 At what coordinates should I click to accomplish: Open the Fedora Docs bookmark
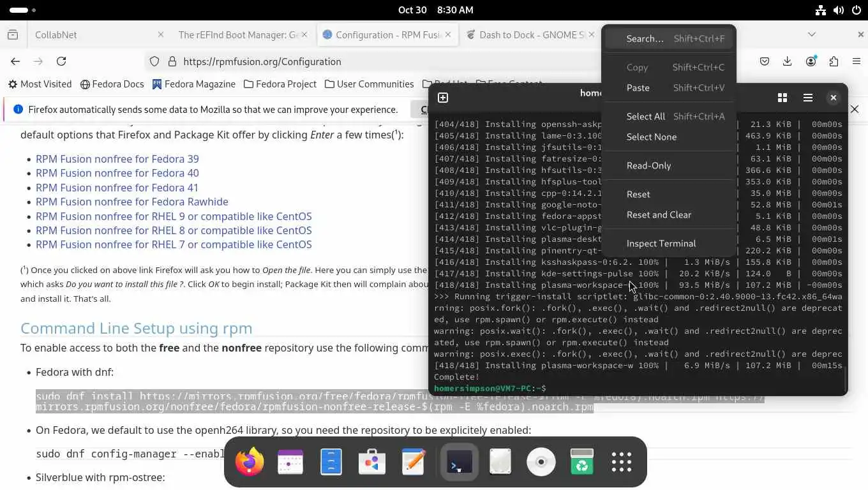(x=112, y=84)
